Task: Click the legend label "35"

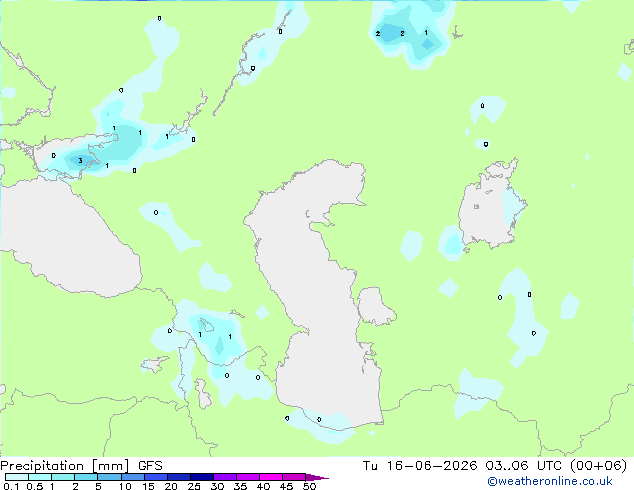Action: click(240, 486)
